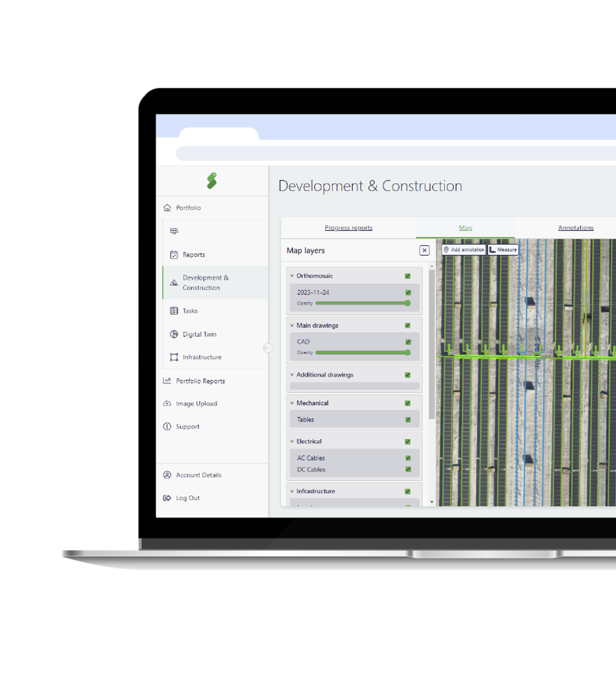
Task: Click Image Upload cloud icon
Action: 167,404
